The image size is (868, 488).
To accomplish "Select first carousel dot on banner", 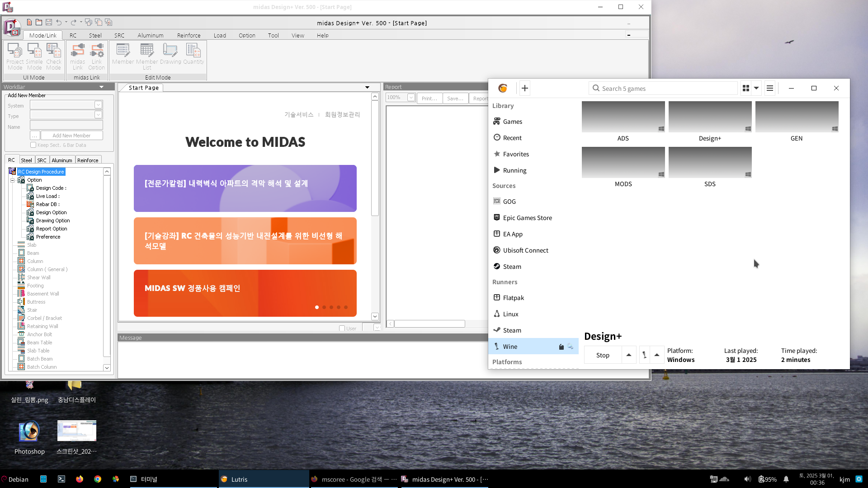I will pyautogui.click(x=317, y=307).
